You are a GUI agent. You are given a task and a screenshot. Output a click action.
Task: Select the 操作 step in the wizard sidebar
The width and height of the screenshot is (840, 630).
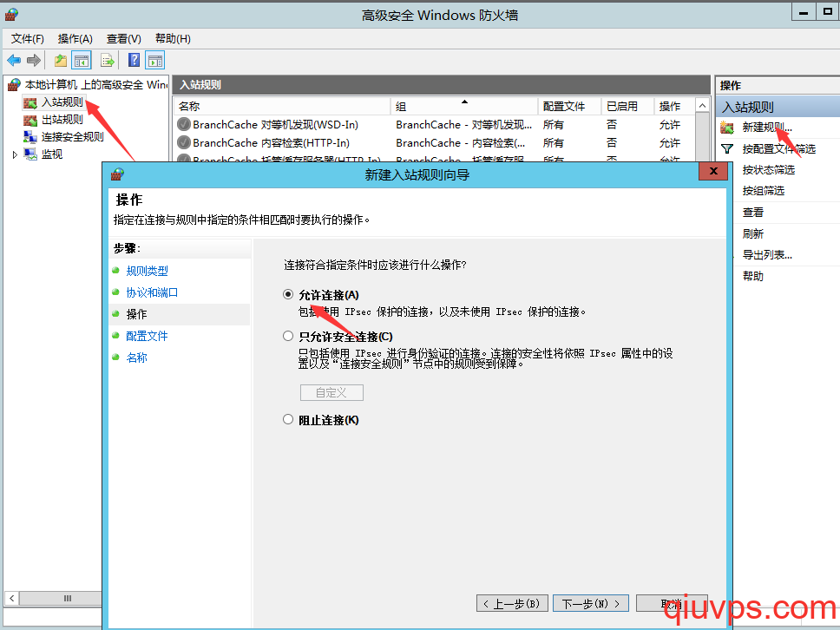click(136, 314)
